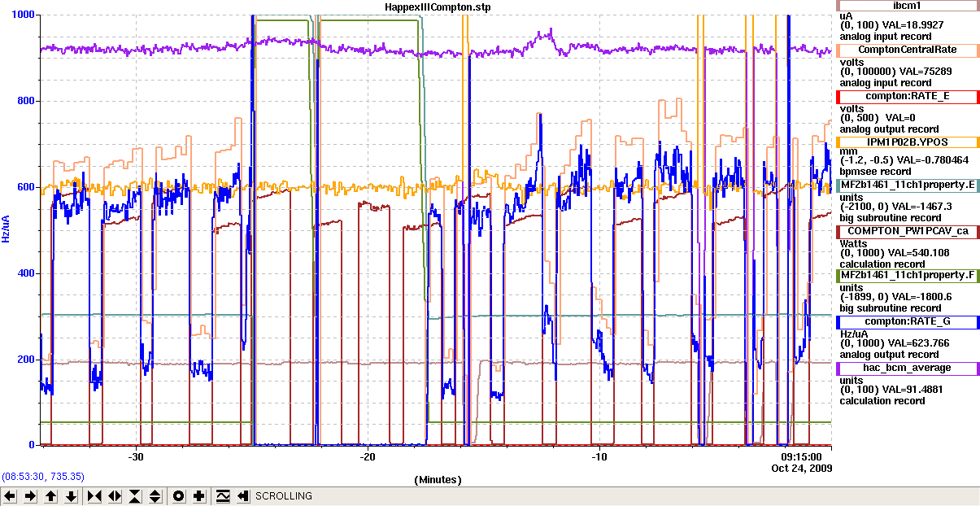Pan the graph left with left arrow
This screenshot has height=506, width=980.
coord(11,495)
